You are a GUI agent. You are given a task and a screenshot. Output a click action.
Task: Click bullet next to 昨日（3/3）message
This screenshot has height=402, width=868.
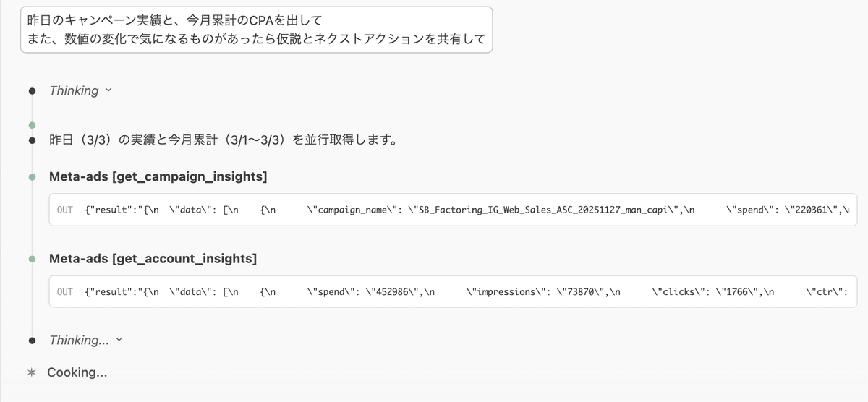pyautogui.click(x=32, y=140)
